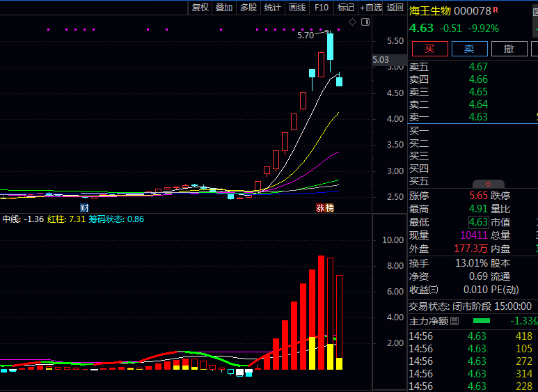Click the 收益(三) value 0.010
This screenshot has width=538, height=392.
tap(475, 290)
